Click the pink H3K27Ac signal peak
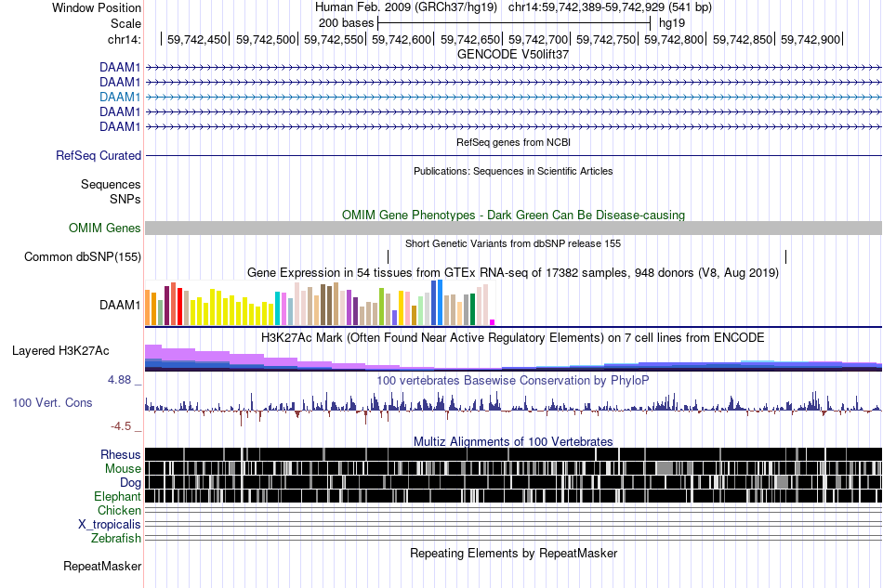The height and width of the screenshot is (588, 883). (153, 351)
